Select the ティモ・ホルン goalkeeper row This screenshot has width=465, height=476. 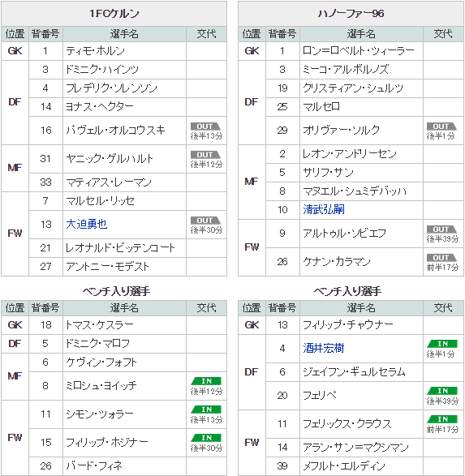coord(114,51)
